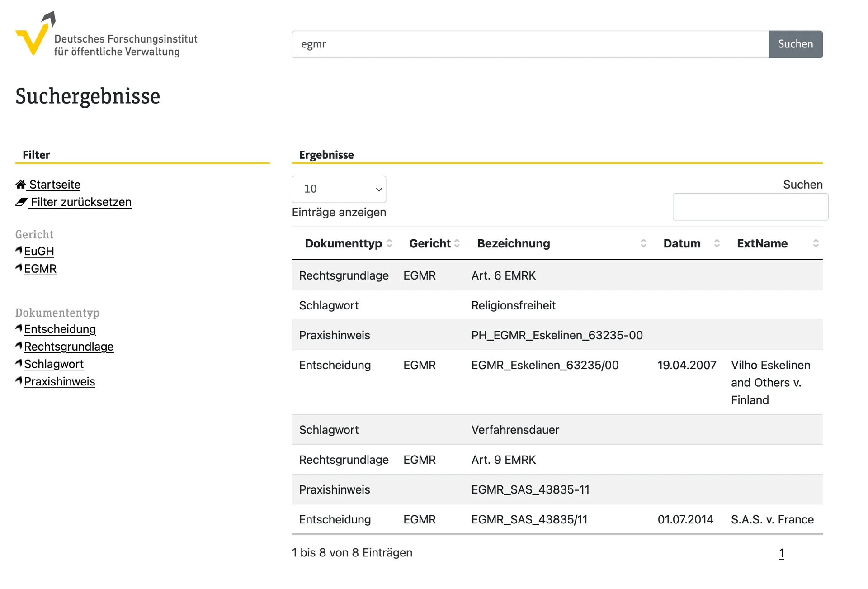
Task: Click the table Suchen filter input box
Action: (750, 207)
